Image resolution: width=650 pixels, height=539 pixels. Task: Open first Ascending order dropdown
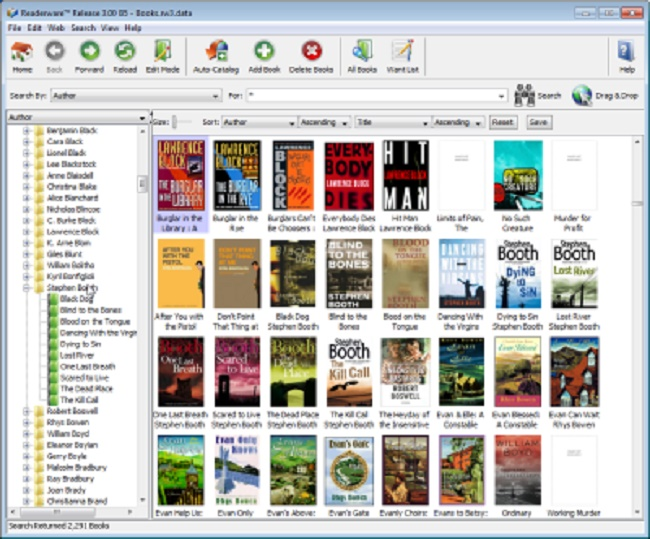[x=325, y=122]
